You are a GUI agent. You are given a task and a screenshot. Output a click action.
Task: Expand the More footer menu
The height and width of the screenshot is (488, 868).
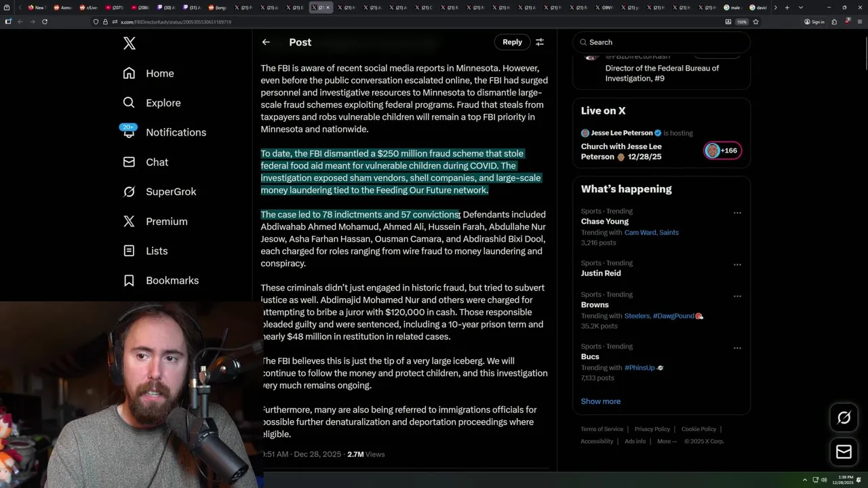coord(667,441)
